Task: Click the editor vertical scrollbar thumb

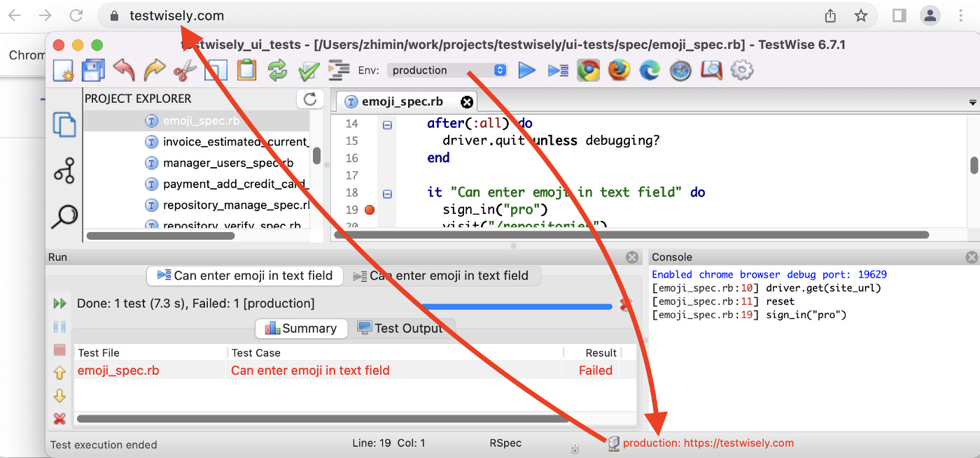Action: (x=974, y=165)
